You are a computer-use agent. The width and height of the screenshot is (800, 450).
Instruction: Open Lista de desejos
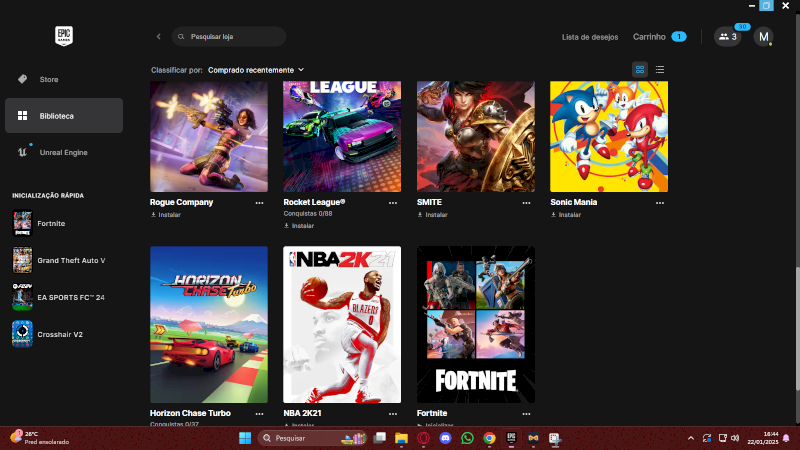coord(590,37)
